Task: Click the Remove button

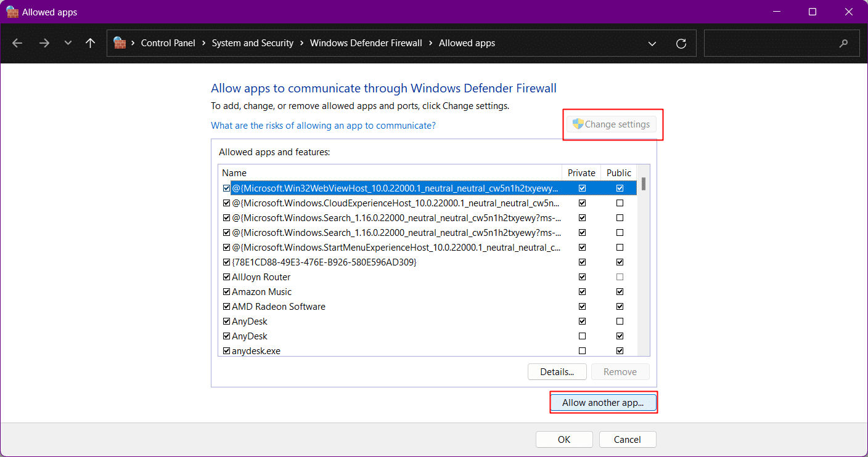Action: [x=620, y=372]
